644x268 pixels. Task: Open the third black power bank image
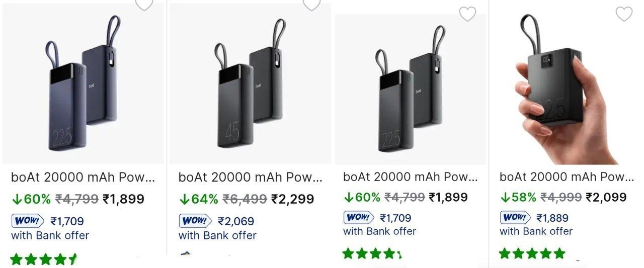coord(411,89)
